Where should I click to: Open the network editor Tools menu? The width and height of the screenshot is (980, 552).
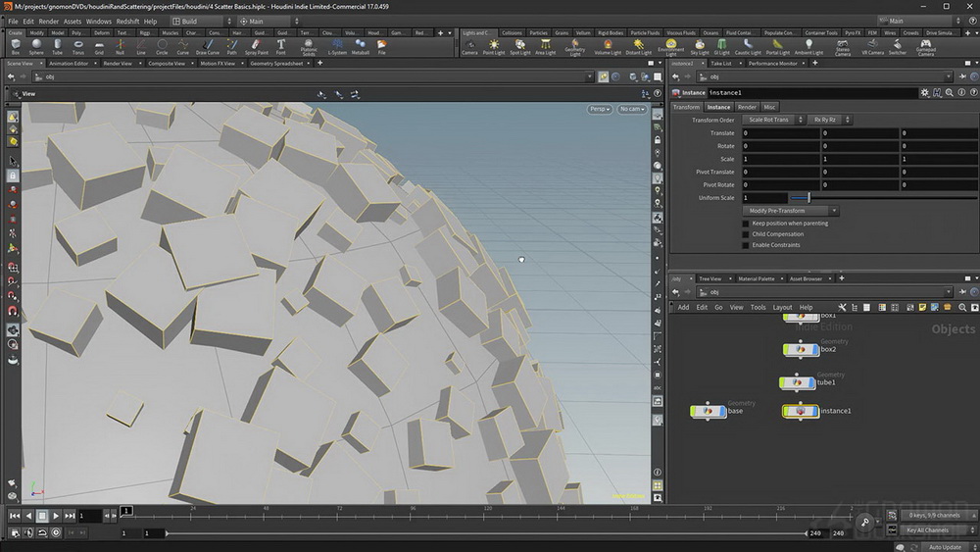(x=759, y=308)
